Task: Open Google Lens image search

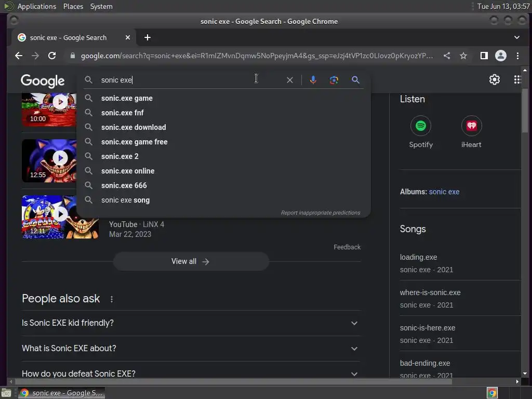Action: 334,79
